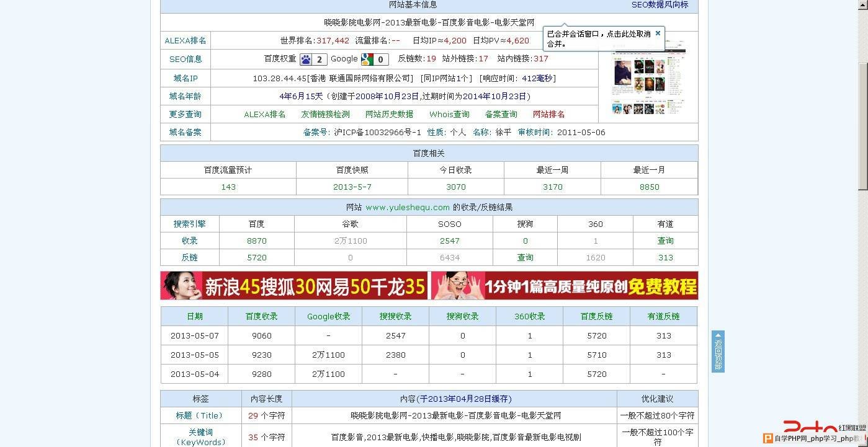Click the 收录 row label

coord(189,241)
